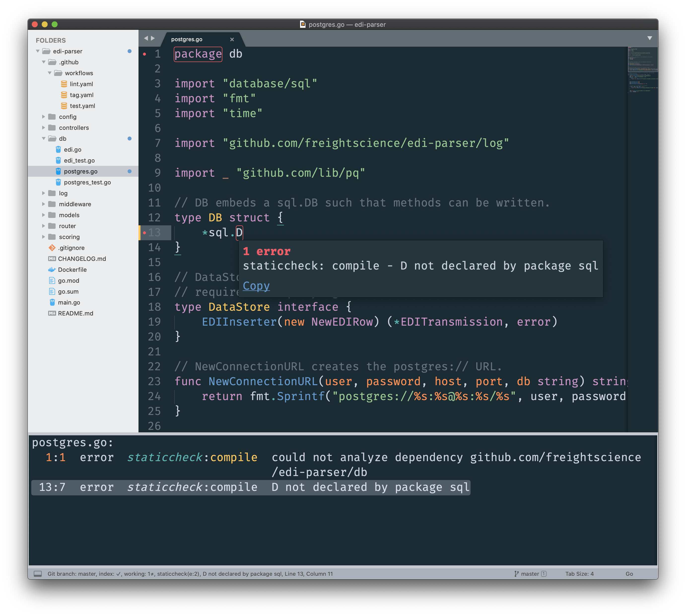The width and height of the screenshot is (686, 616).
Task: Select the 13:7 error row in output panel
Action: point(250,487)
